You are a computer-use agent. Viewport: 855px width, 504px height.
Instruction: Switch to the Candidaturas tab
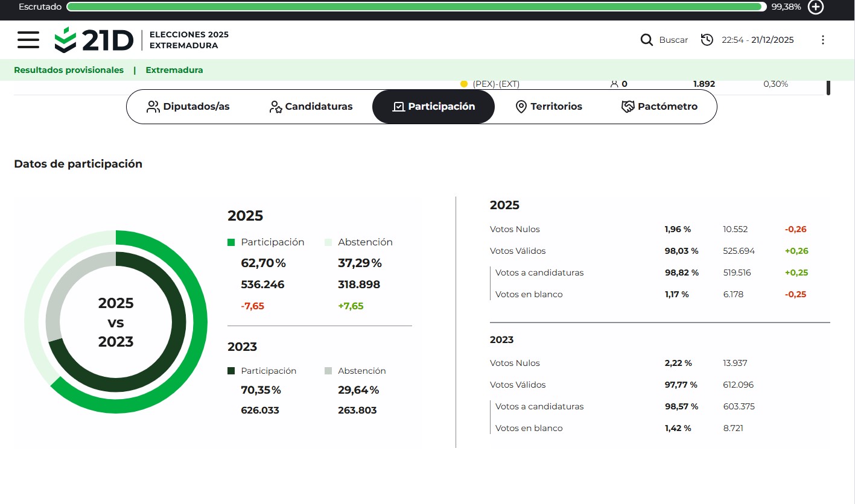coord(311,107)
